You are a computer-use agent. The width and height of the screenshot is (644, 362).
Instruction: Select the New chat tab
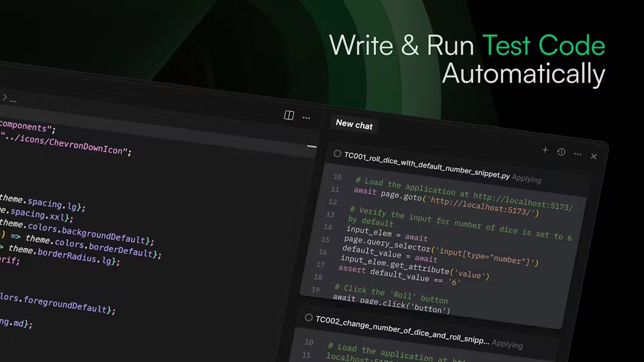[354, 124]
